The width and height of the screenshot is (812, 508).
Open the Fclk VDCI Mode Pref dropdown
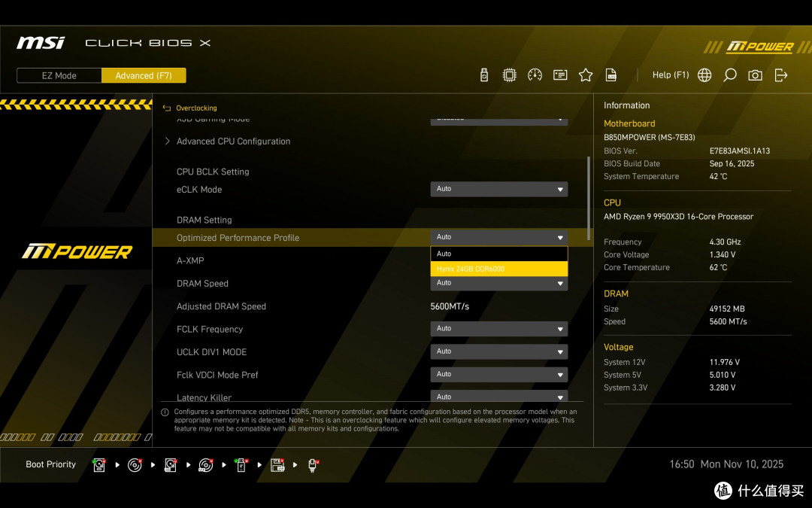click(498, 374)
